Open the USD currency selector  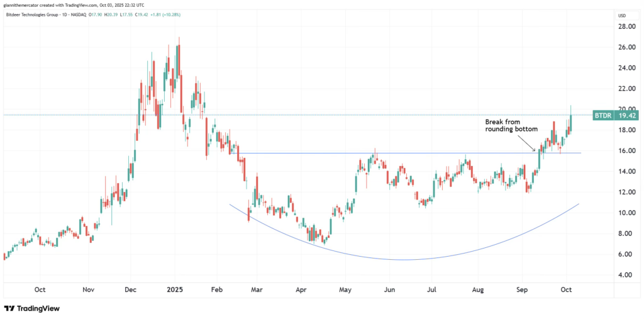(622, 15)
